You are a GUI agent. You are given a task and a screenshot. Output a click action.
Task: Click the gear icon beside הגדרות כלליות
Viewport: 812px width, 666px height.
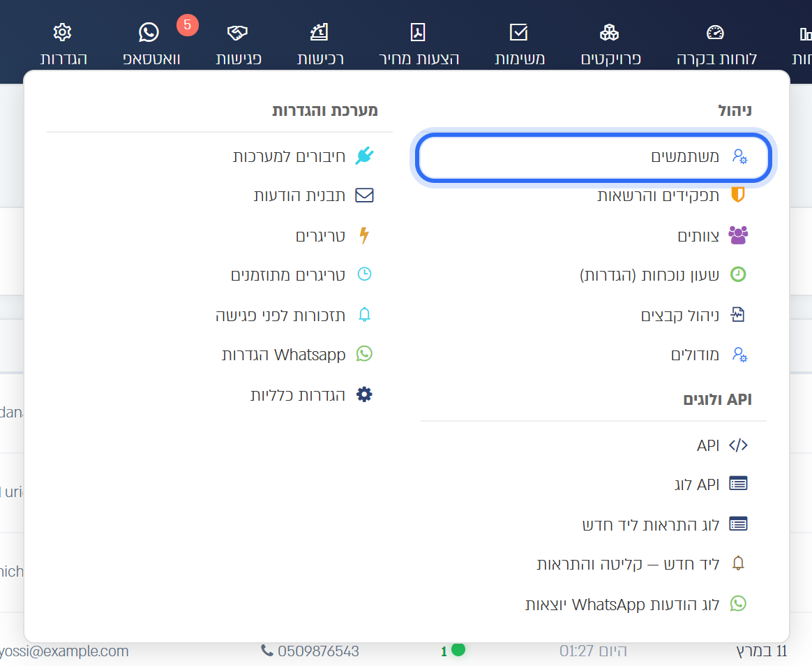[x=365, y=394]
